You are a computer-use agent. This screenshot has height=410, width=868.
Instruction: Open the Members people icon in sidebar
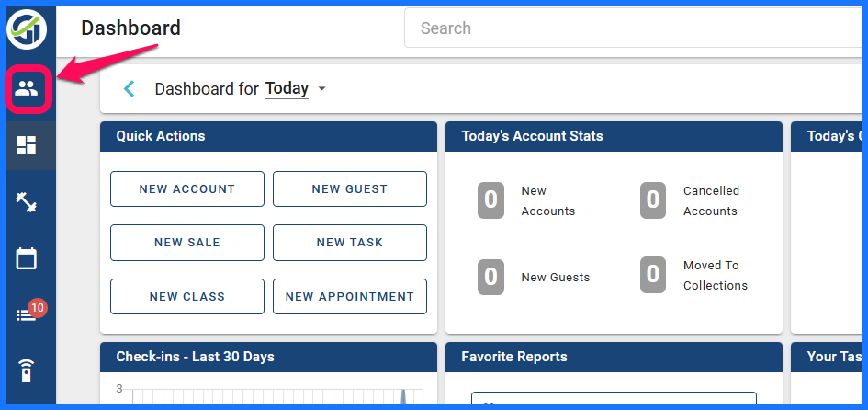pos(27,89)
